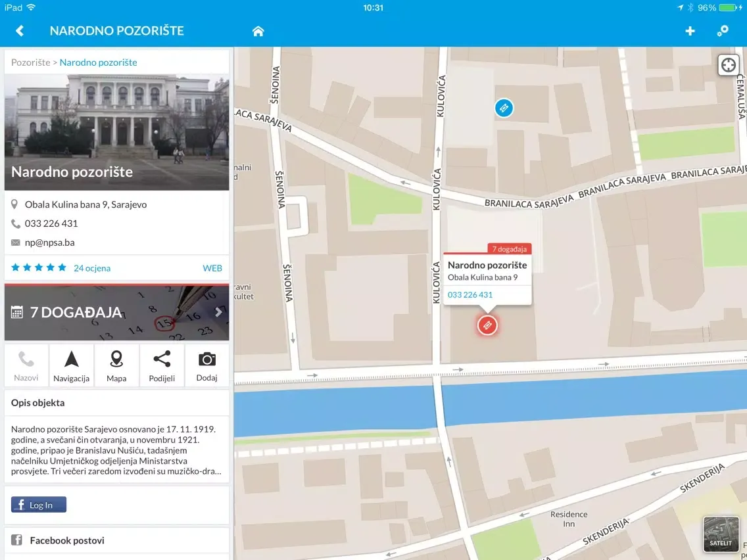
Task: Expand the Opis objekta description text
Action: [116, 450]
